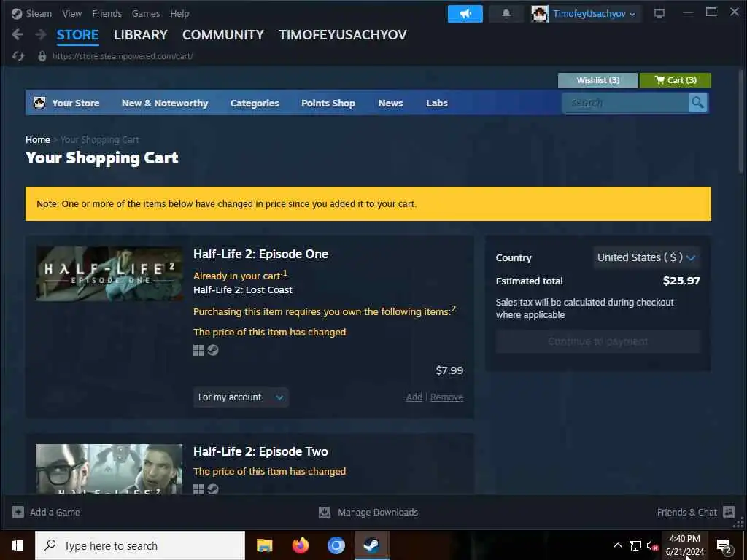Open the Categories store menu

click(x=255, y=103)
